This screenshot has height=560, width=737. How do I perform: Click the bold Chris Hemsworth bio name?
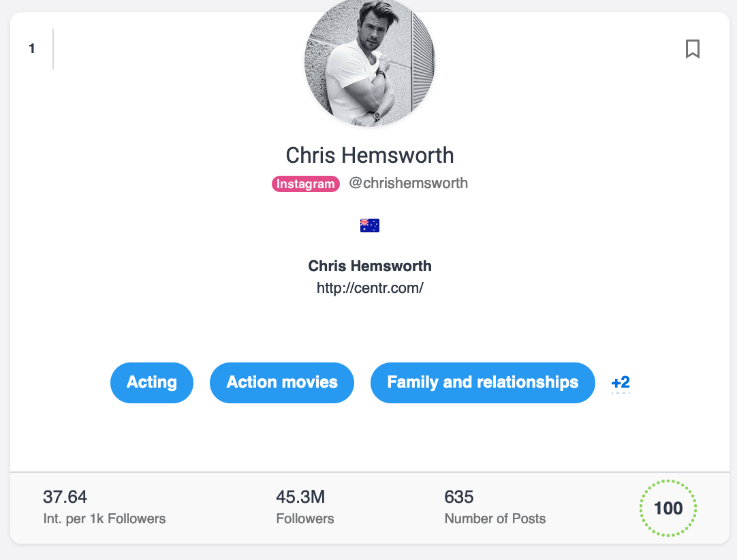click(x=370, y=266)
